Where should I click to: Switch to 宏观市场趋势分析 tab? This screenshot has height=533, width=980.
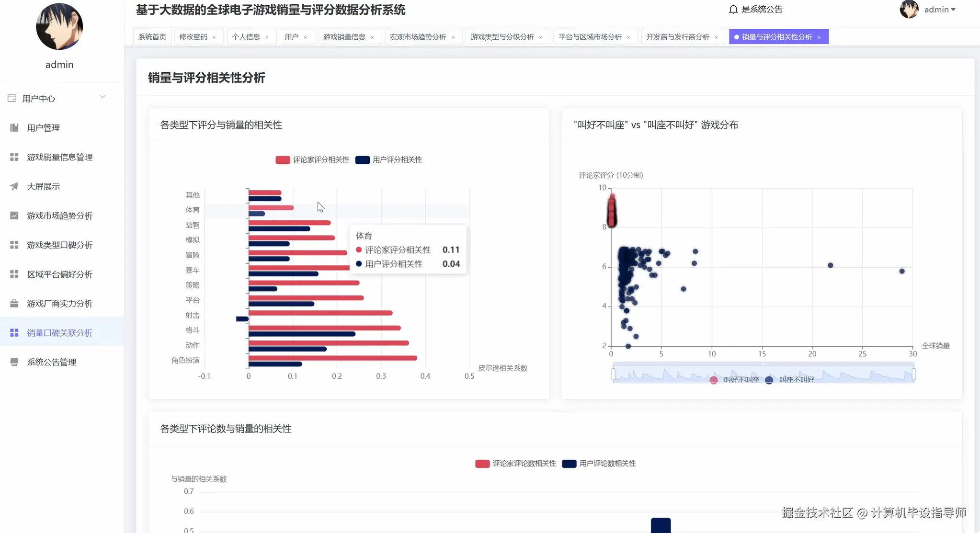(x=418, y=36)
